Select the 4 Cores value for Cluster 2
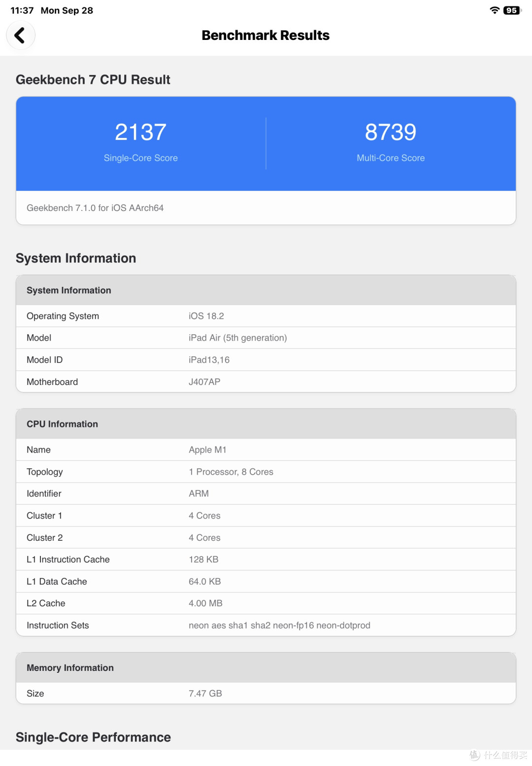Image resolution: width=532 pixels, height=766 pixels. (x=204, y=538)
